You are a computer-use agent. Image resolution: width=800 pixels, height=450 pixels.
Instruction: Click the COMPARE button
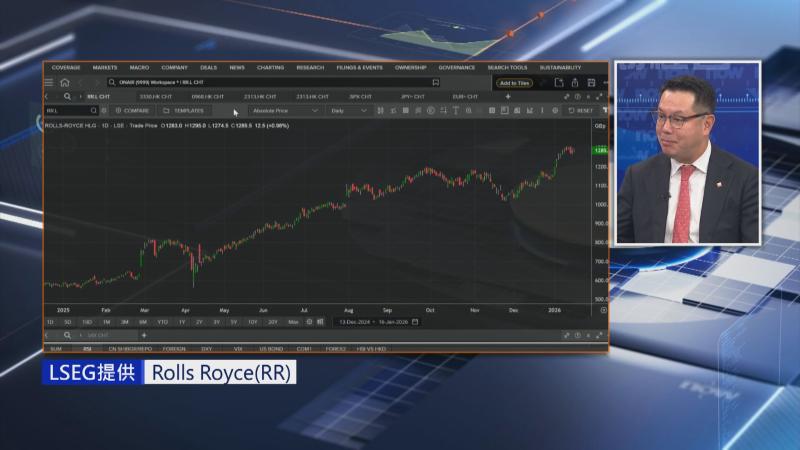point(132,111)
